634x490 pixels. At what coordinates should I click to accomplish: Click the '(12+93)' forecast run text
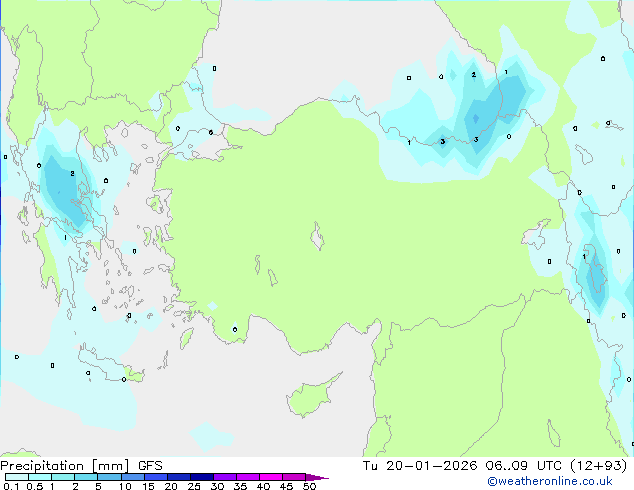point(598,466)
